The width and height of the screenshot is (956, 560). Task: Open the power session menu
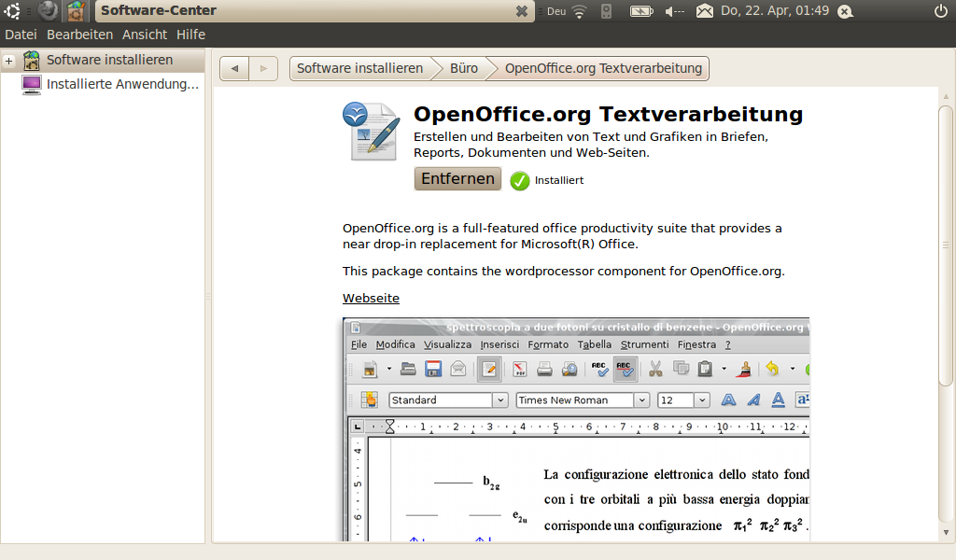click(941, 10)
